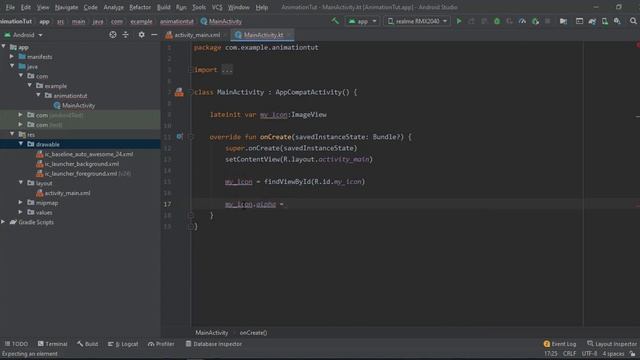Click Sync Project with Gradle Files icon
This screenshot has width=640, height=360.
(x=592, y=21)
